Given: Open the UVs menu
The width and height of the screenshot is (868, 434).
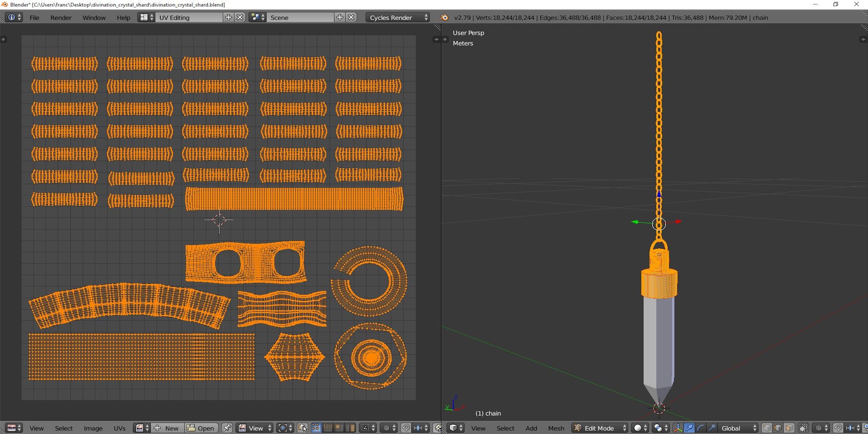Looking at the screenshot, I should point(119,428).
